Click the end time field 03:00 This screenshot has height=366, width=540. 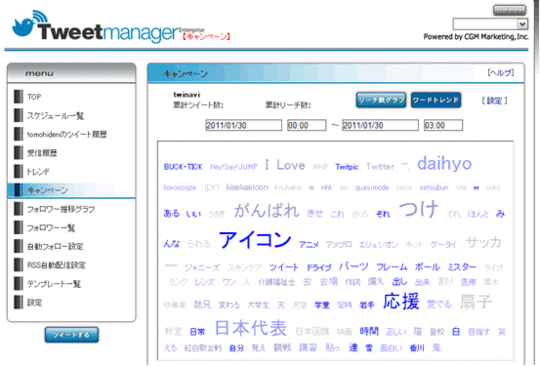[443, 125]
